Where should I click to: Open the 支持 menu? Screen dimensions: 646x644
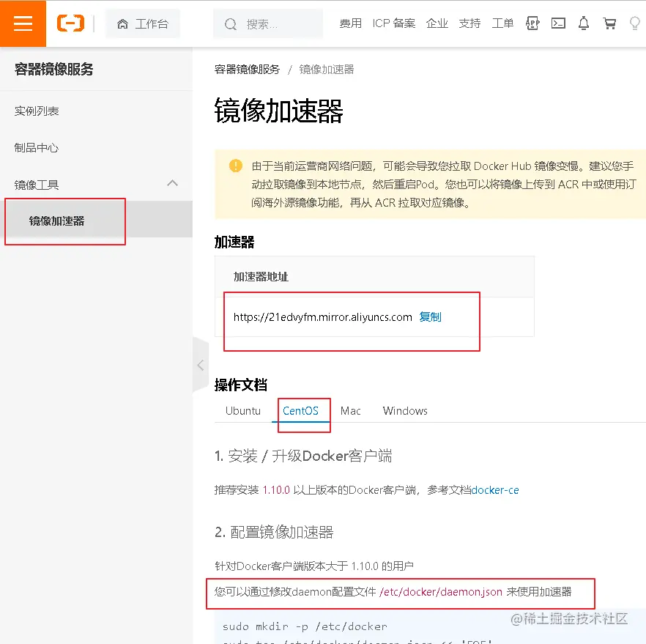coord(469,23)
